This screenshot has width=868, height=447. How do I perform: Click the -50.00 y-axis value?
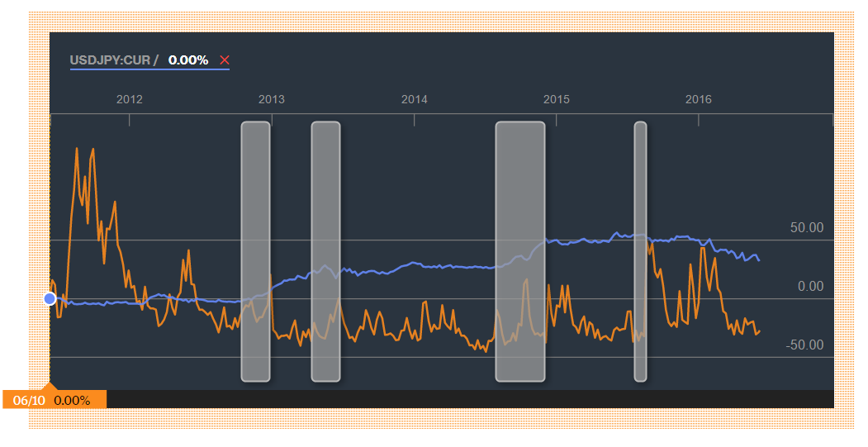(804, 345)
